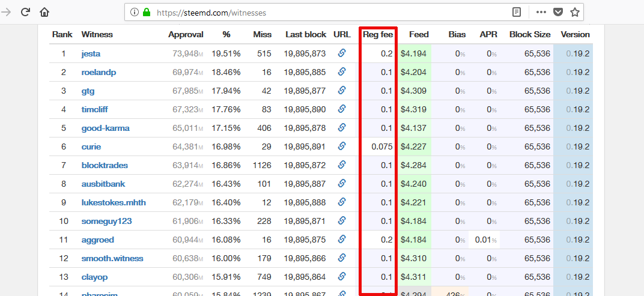Click the Witness column header
Image resolution: width=644 pixels, height=296 pixels.
pos(97,34)
